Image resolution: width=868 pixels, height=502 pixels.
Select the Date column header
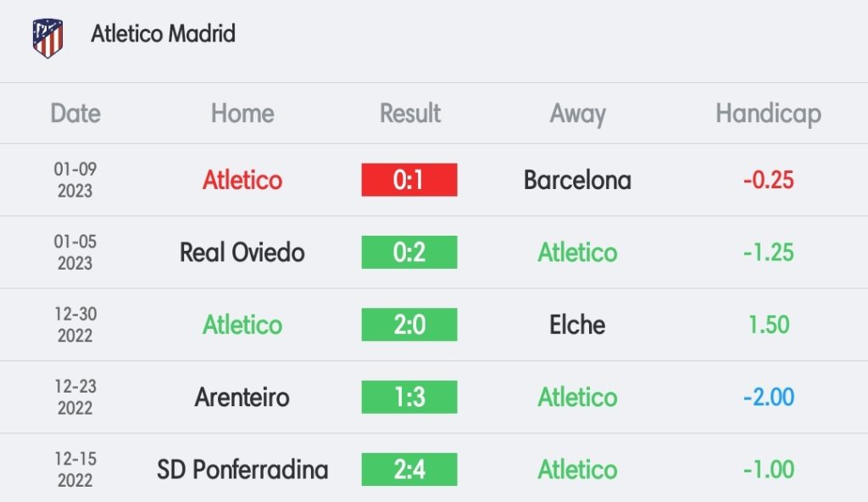75,113
